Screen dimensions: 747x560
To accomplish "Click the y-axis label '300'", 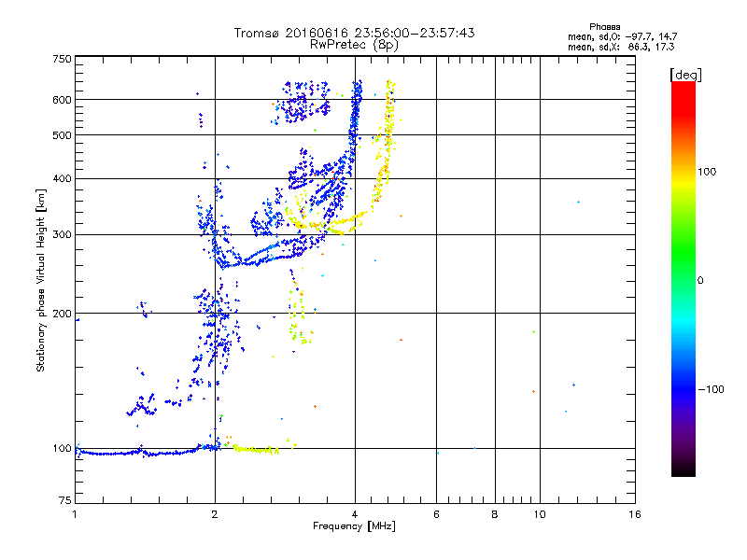I will (62, 235).
